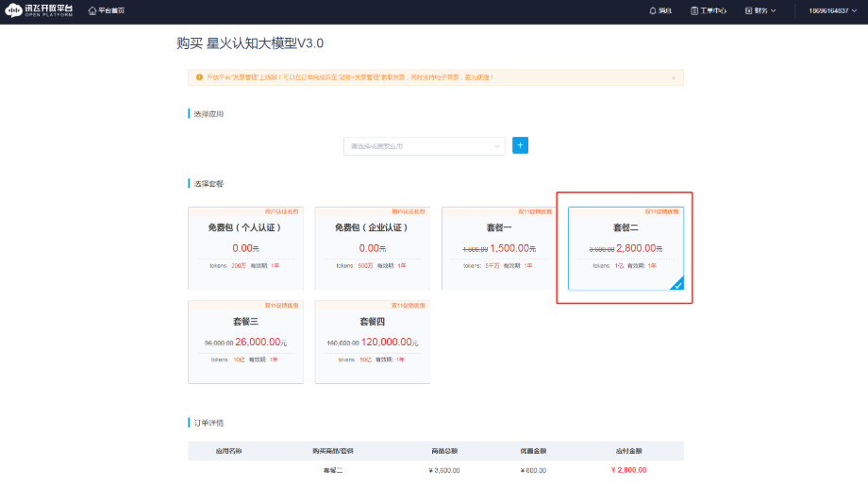
Task: Select the 免费包(个人认证) package
Action: [x=245, y=247]
